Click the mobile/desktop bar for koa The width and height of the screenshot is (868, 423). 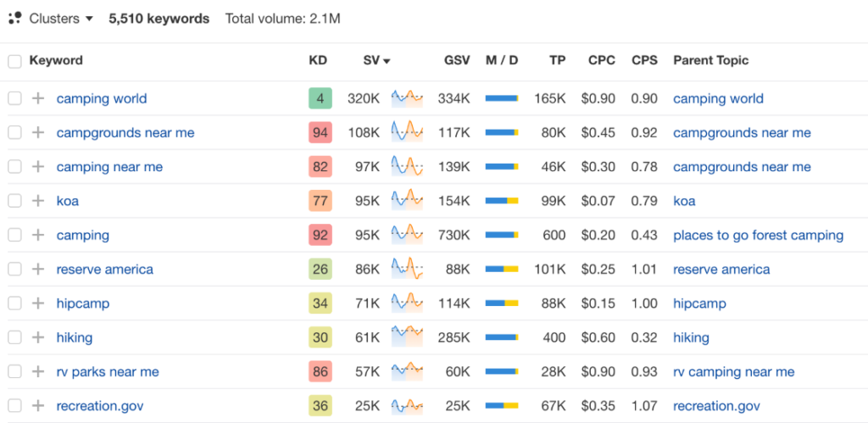tap(502, 201)
